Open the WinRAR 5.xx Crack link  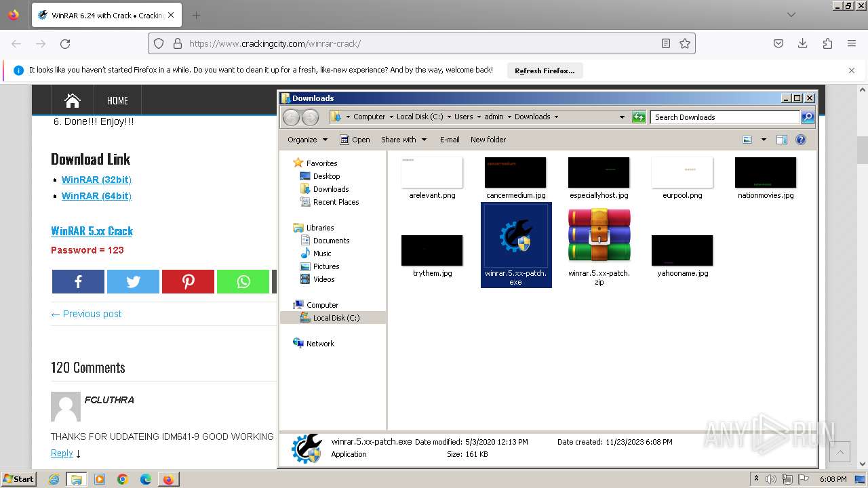92,231
